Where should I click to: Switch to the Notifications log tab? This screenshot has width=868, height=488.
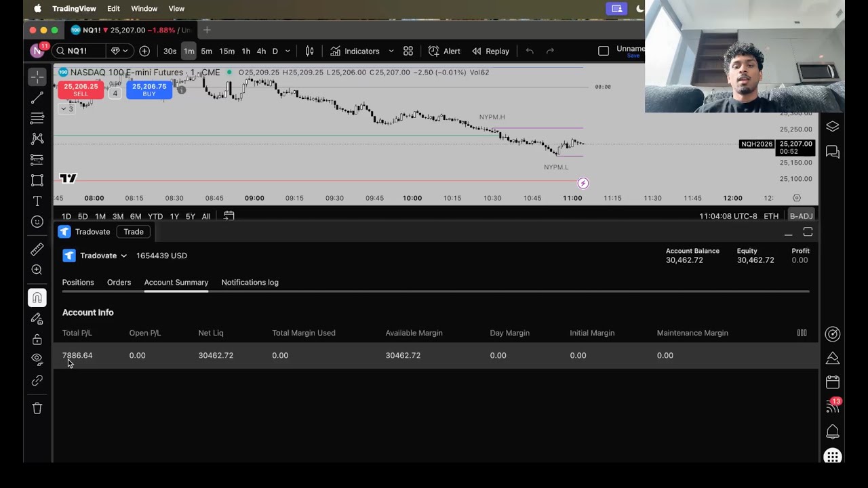click(x=250, y=282)
